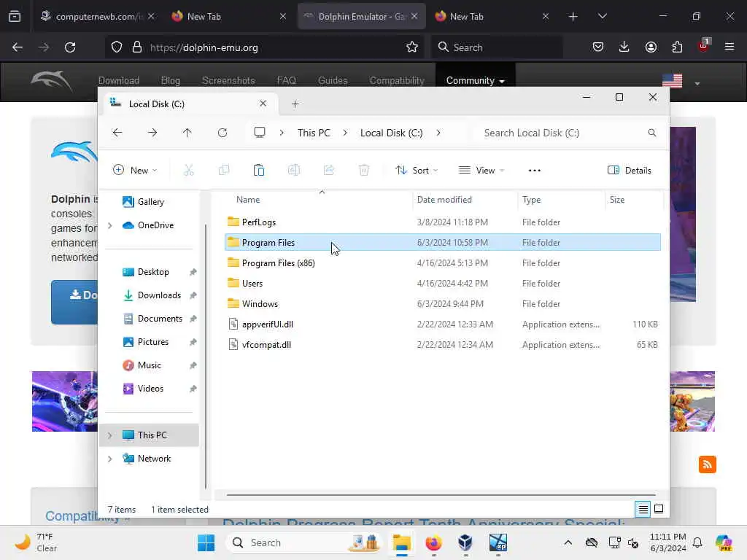Click the Firefox URL address bar

[x=263, y=47]
